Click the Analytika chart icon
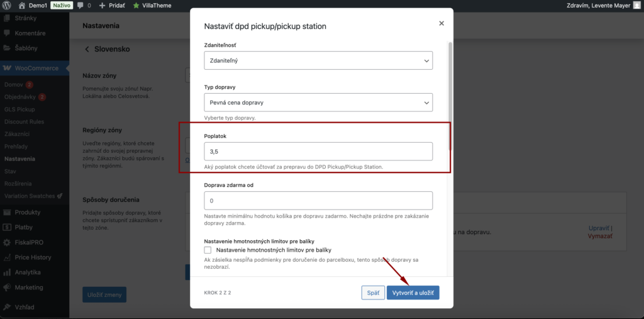The width and height of the screenshot is (644, 319). (x=7, y=272)
